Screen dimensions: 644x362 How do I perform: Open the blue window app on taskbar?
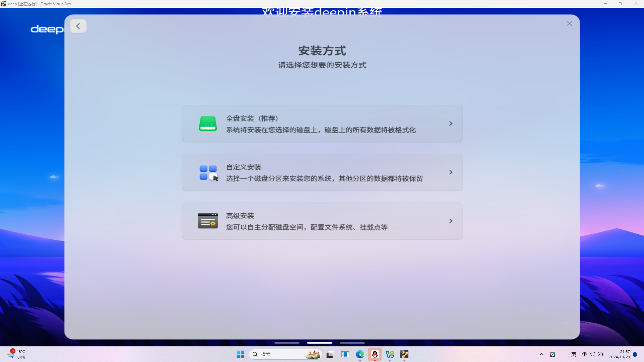(x=345, y=354)
